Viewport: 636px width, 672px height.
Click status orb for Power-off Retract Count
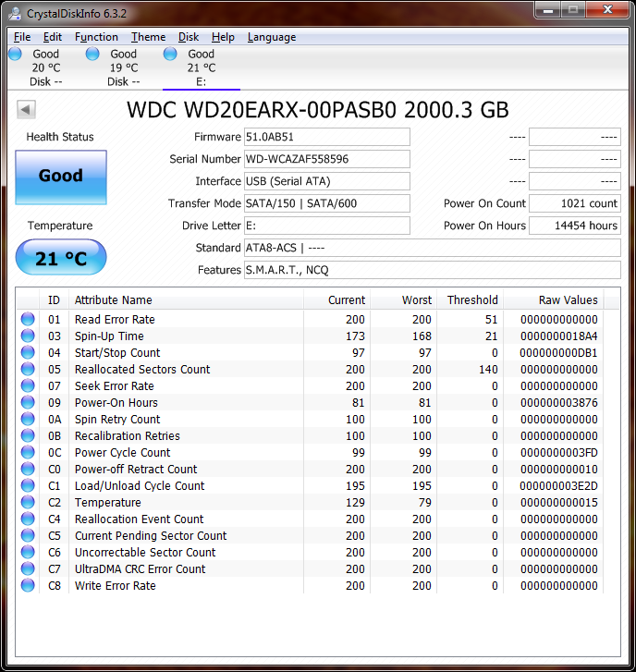(28, 470)
